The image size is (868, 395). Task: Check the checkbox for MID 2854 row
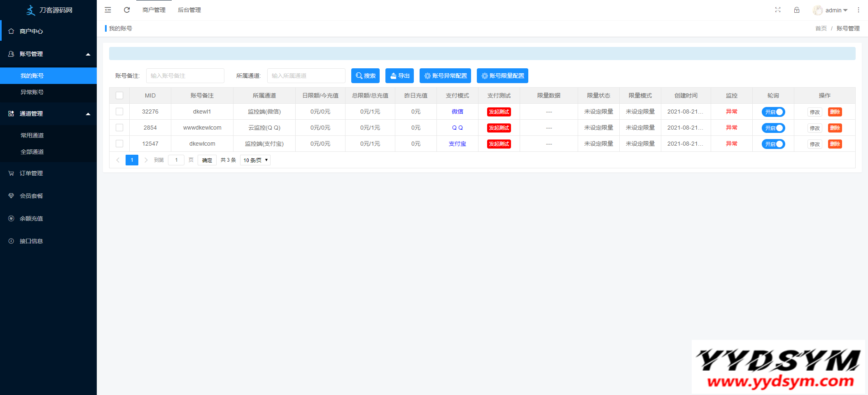(119, 128)
